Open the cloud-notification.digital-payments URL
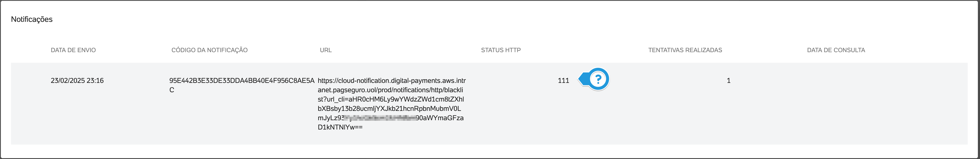 tap(391, 104)
